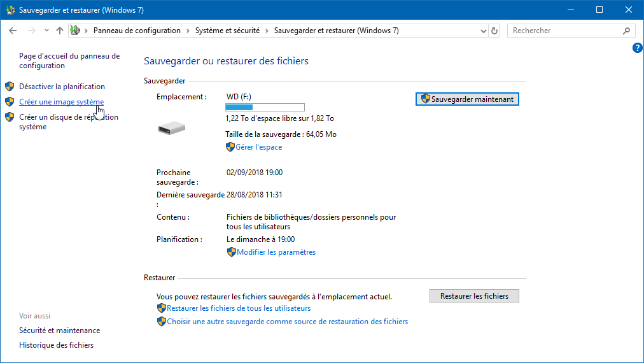Open Restaurer les fichiers de tous les utilisateurs
The width and height of the screenshot is (644, 363).
239,308
